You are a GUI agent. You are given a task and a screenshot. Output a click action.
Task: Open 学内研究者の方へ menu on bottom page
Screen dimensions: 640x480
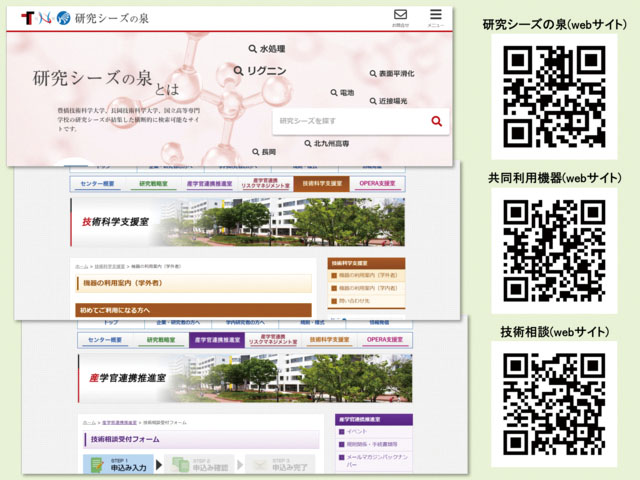coord(245,322)
